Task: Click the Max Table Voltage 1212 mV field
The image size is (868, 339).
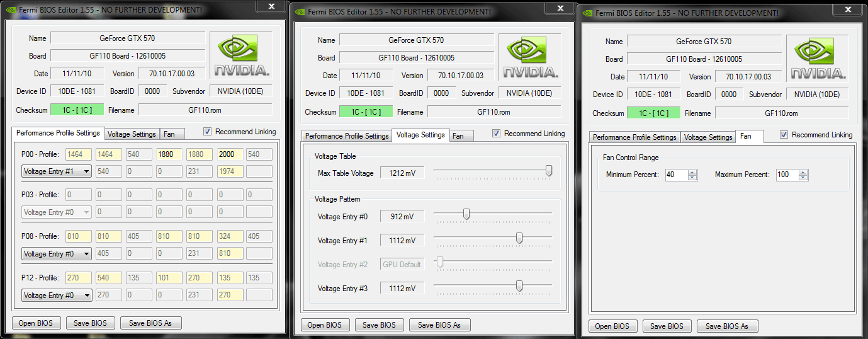Action: click(402, 173)
